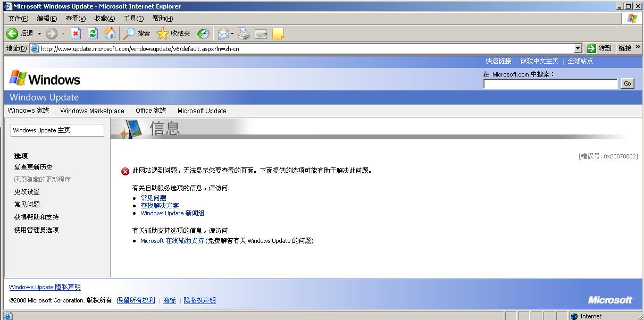644x320 pixels.
Task: Open 更改设置 in sidebar
Action: click(x=27, y=192)
